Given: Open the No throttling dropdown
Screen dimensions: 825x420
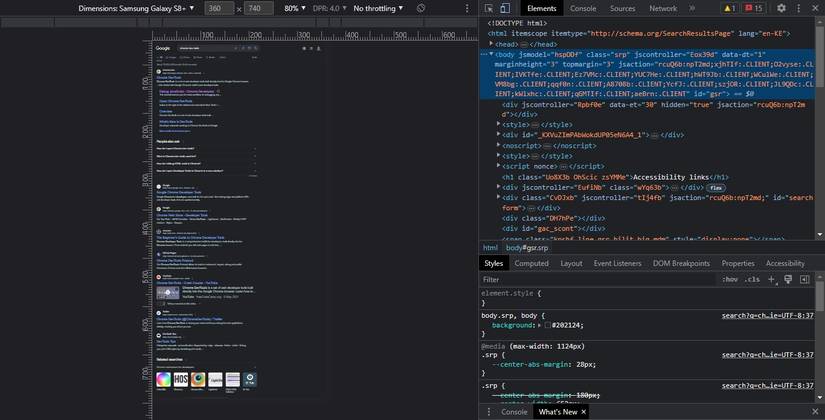Looking at the screenshot, I should point(378,8).
